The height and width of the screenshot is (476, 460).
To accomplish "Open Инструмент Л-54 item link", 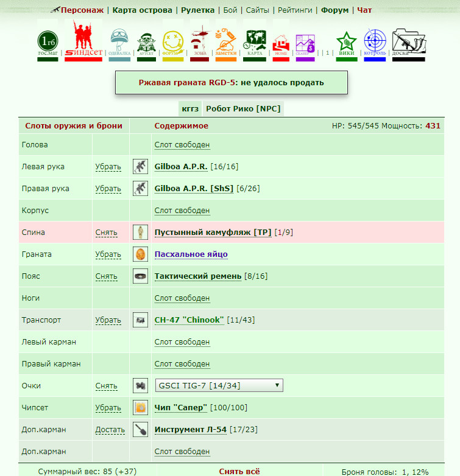I will point(191,429).
